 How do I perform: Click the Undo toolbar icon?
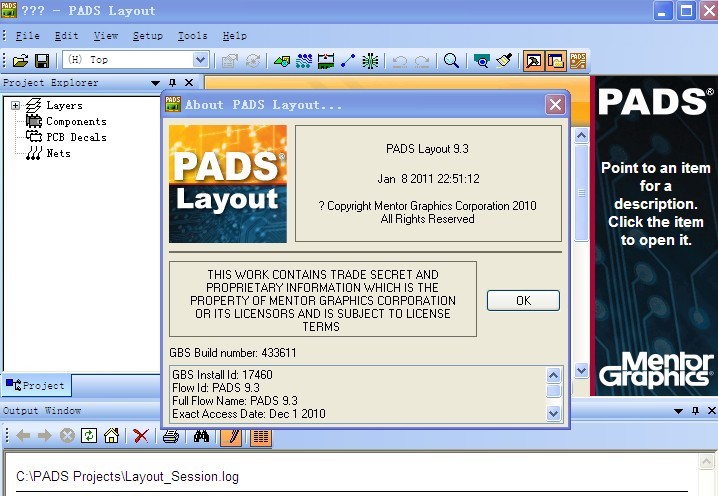click(x=400, y=60)
